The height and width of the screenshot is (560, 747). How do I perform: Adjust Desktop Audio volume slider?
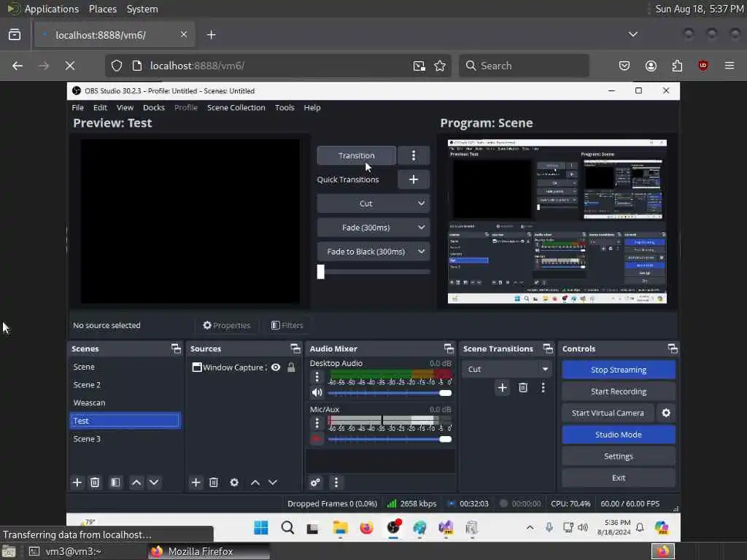pyautogui.click(x=390, y=393)
